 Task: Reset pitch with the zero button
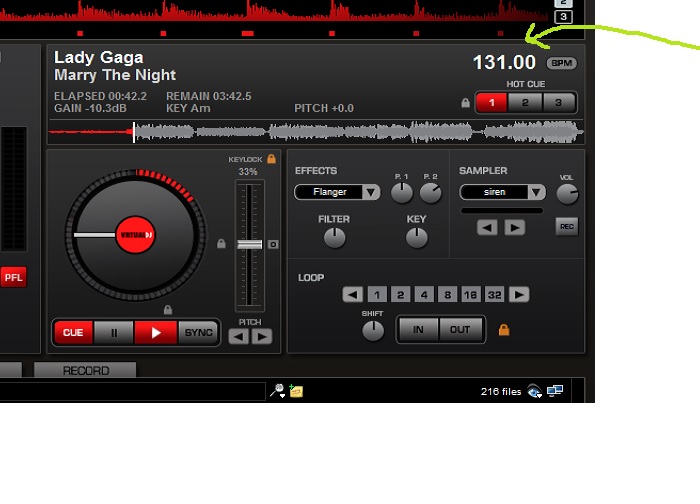pyautogui.click(x=273, y=244)
